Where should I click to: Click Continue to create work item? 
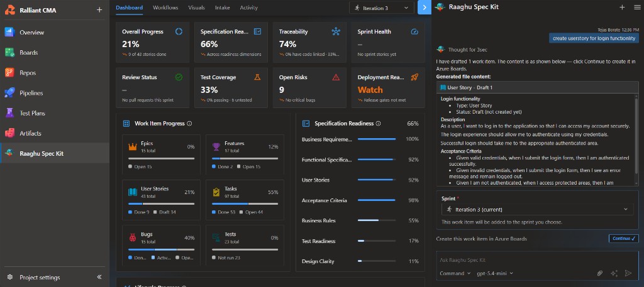(x=623, y=238)
